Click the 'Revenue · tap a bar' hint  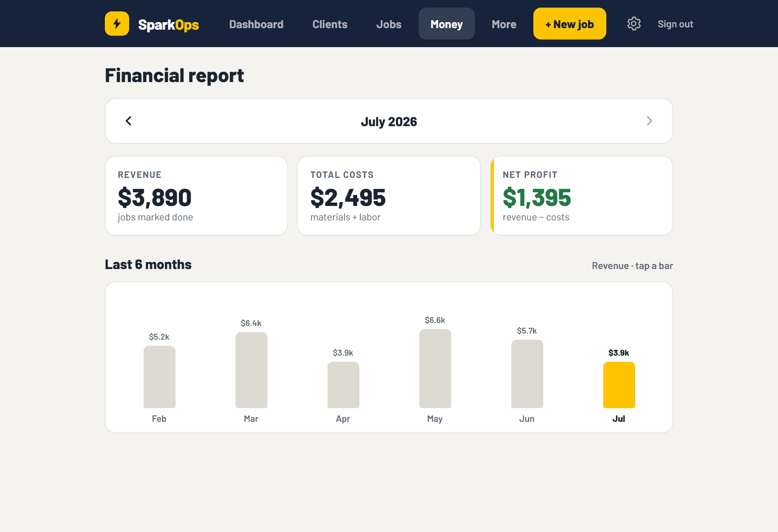point(632,266)
